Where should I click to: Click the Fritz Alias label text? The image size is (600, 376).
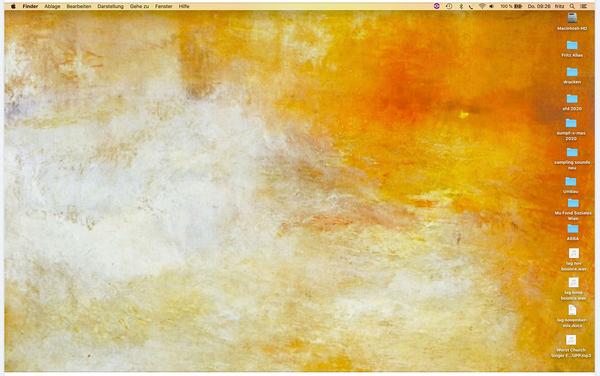[x=572, y=55]
